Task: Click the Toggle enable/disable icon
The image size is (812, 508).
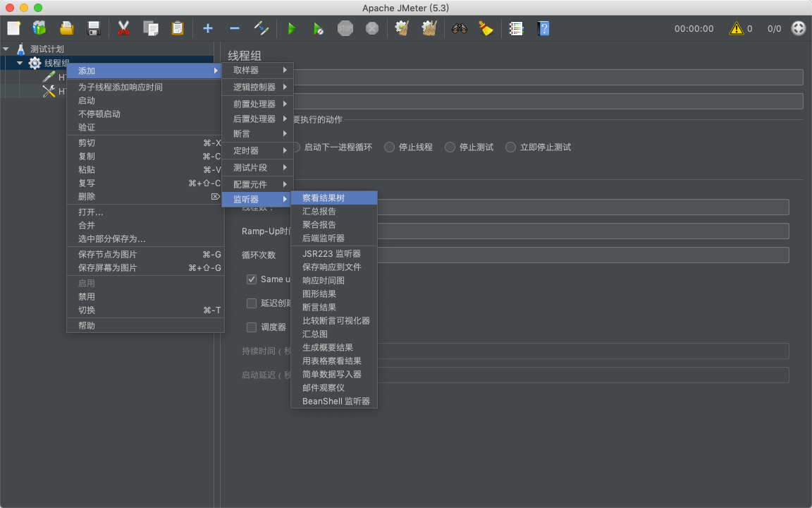Action: coord(262,28)
